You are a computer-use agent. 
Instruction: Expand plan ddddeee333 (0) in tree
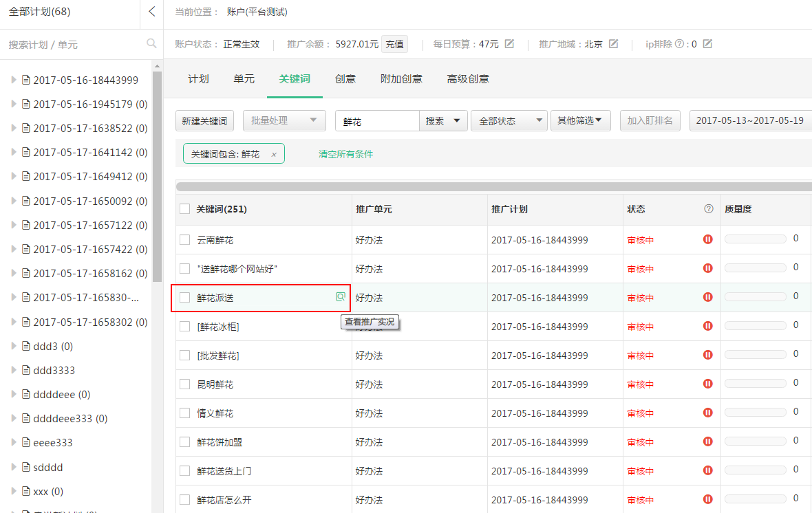tap(14, 418)
